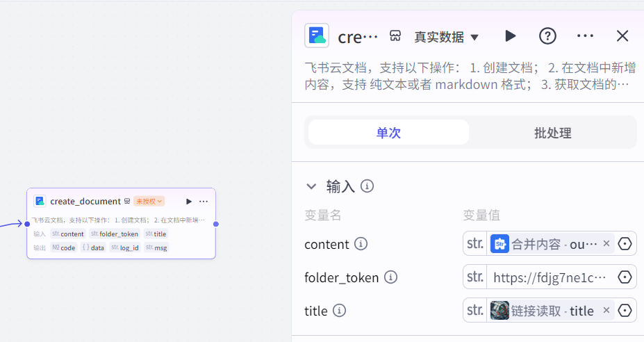Open variable selector hexagon for title field
644x342 pixels.
(x=625, y=311)
